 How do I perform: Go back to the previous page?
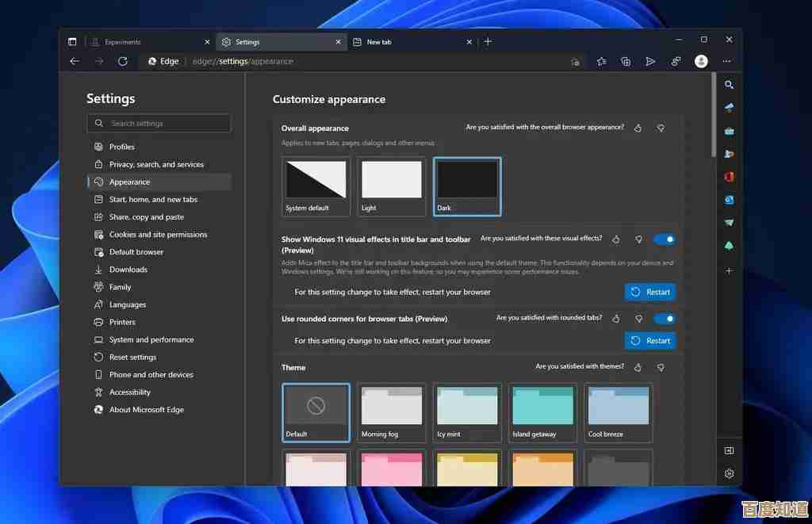(74, 61)
